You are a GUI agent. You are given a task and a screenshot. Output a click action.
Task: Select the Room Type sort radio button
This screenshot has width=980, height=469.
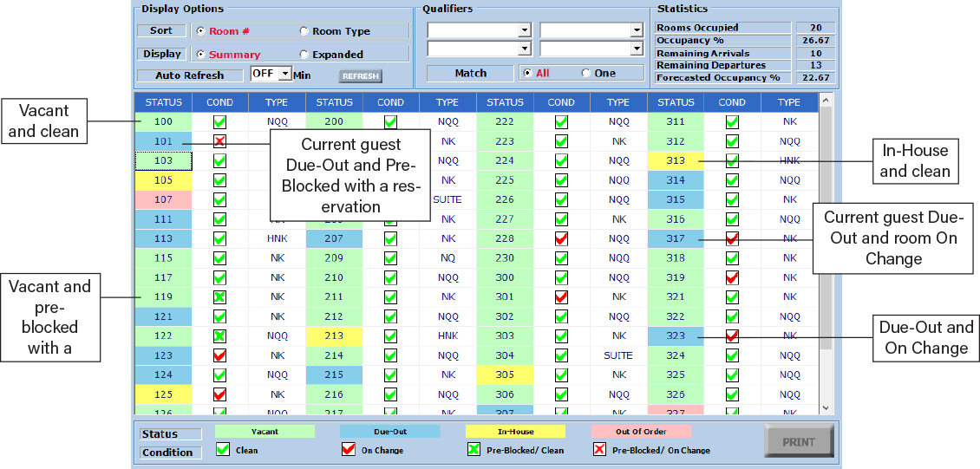304,31
